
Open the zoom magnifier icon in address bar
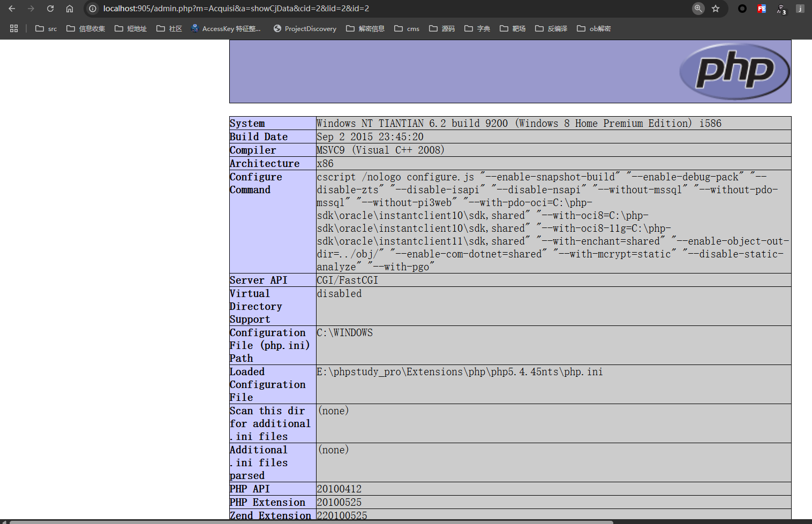698,9
